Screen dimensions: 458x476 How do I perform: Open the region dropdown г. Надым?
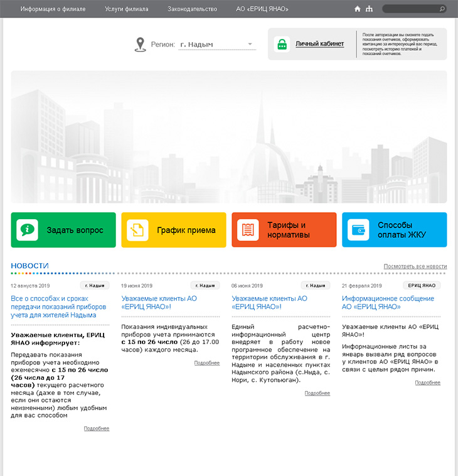(217, 45)
